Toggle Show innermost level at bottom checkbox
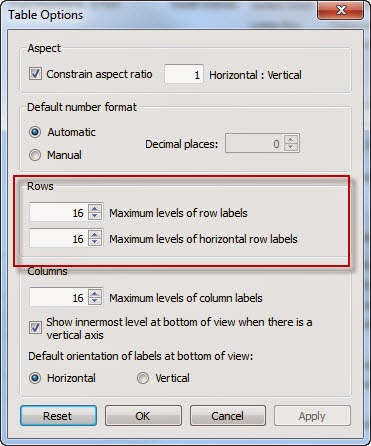371x446 pixels. click(x=35, y=328)
